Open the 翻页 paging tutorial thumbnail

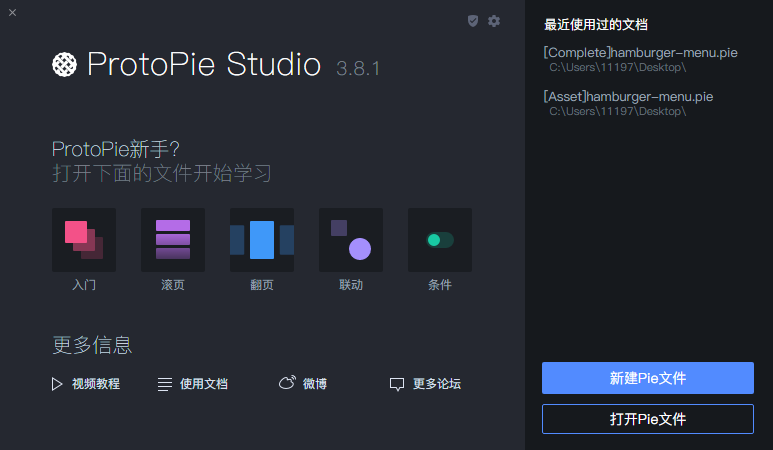click(x=262, y=240)
